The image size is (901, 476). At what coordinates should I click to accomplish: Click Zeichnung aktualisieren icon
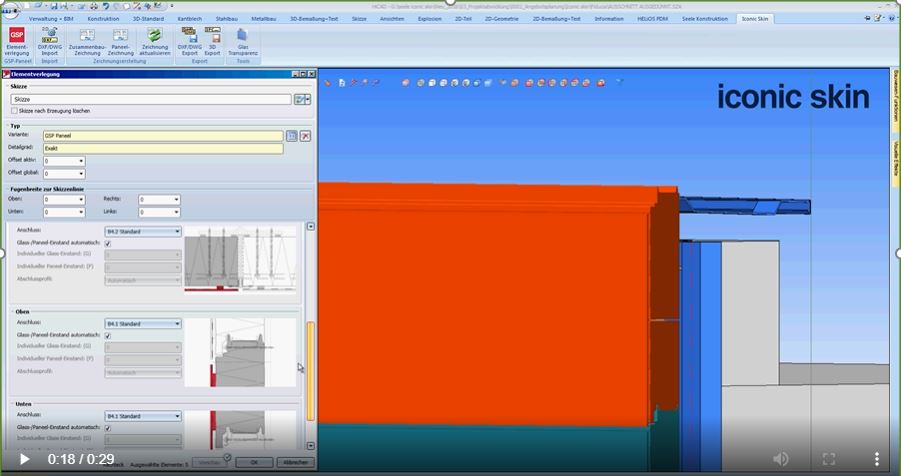[155, 41]
